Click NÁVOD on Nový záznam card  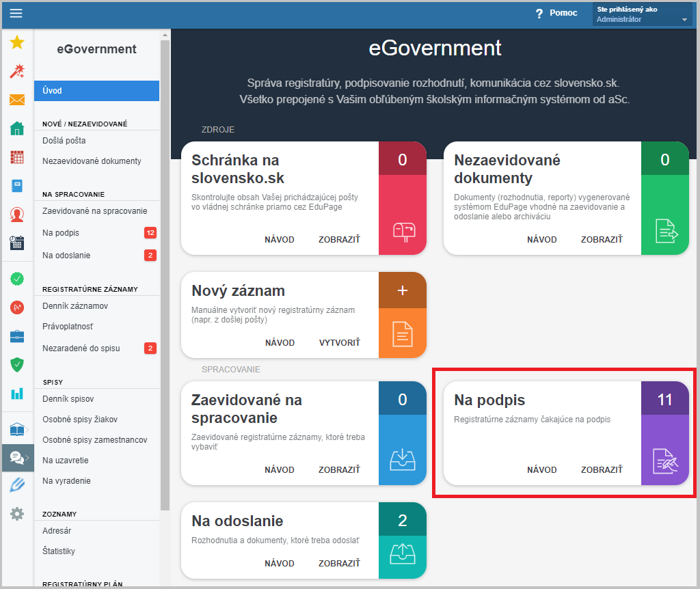tap(280, 343)
